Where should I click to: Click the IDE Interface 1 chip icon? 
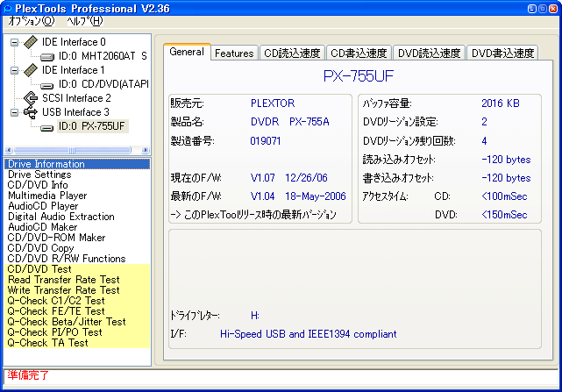click(x=31, y=70)
